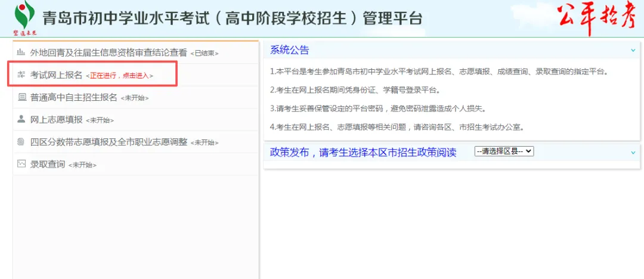Open 外地回青及往届生信息资格审查结论查看
Viewport: 644px width, 279px height.
(109, 52)
